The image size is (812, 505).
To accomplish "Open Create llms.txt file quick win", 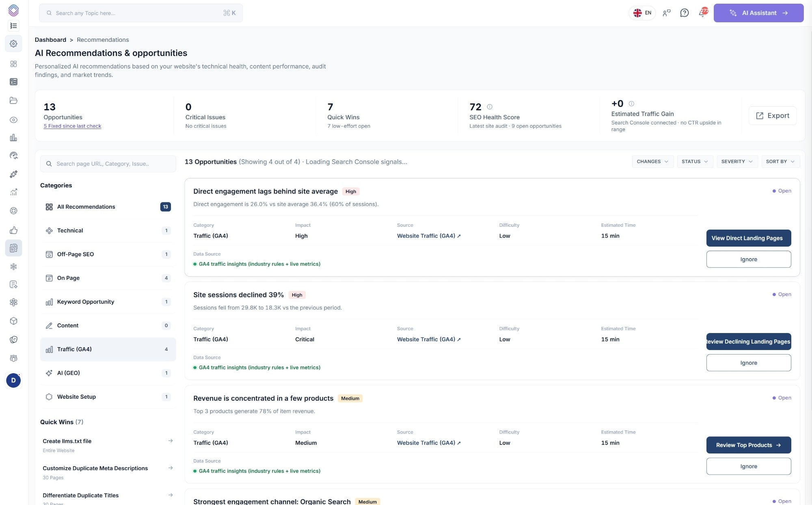I will tap(108, 445).
